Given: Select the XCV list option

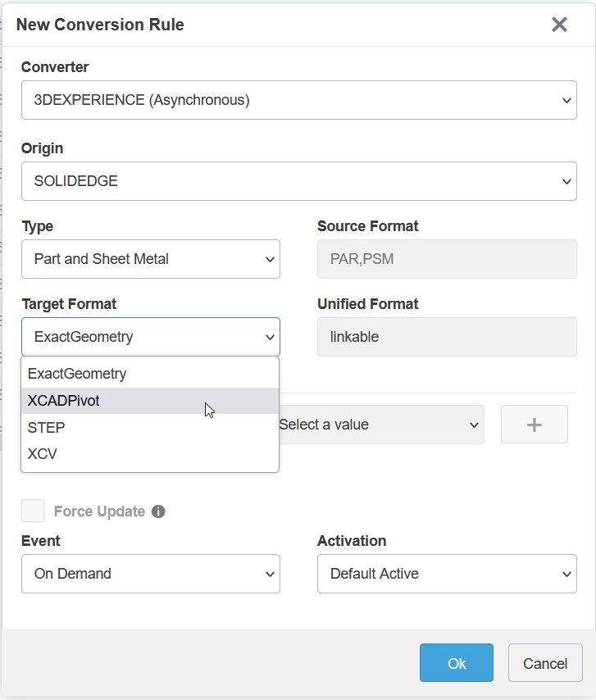Looking at the screenshot, I should click(x=43, y=454).
